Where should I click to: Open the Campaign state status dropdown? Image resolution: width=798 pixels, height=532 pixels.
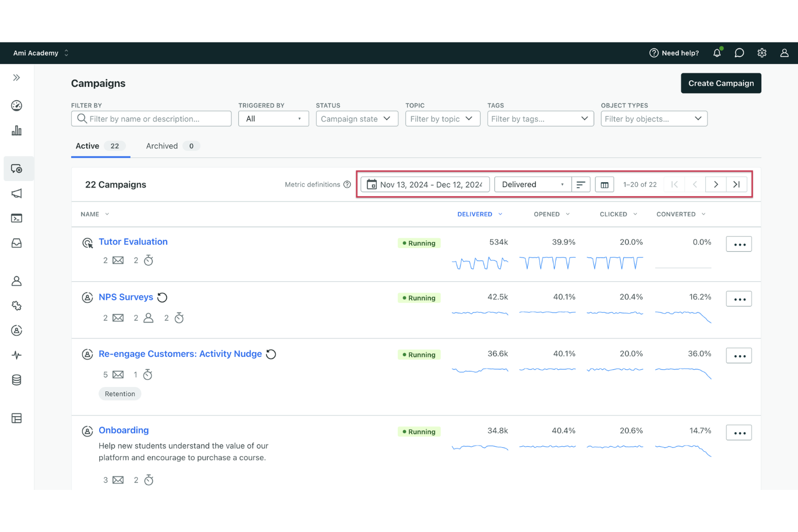pyautogui.click(x=357, y=119)
